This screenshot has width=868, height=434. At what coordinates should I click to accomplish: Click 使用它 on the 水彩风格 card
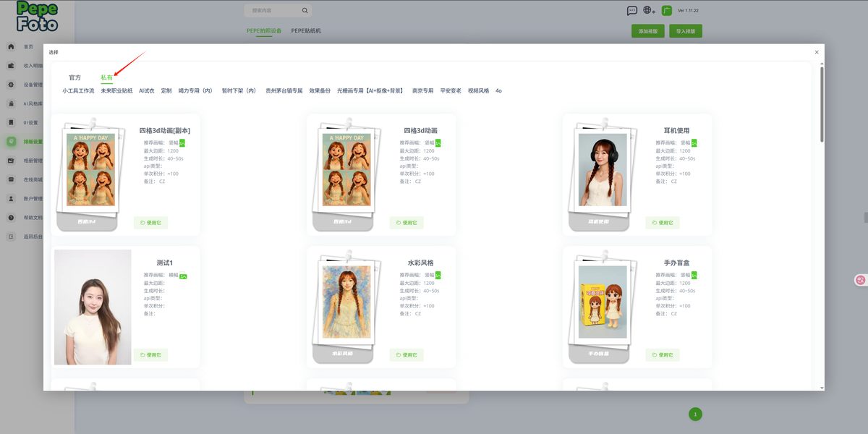407,355
